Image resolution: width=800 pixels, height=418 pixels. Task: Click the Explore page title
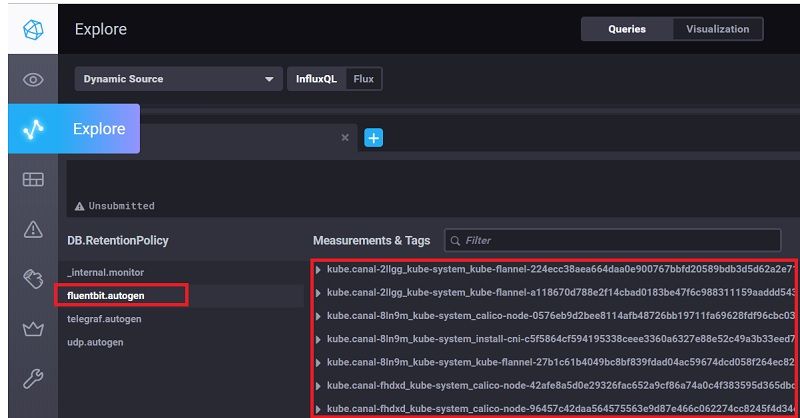[101, 30]
